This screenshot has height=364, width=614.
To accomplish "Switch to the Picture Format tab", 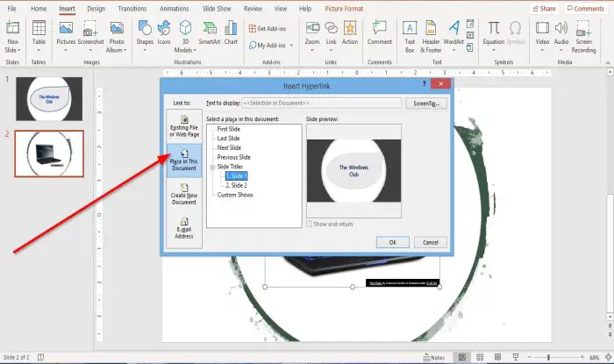I will pos(344,9).
